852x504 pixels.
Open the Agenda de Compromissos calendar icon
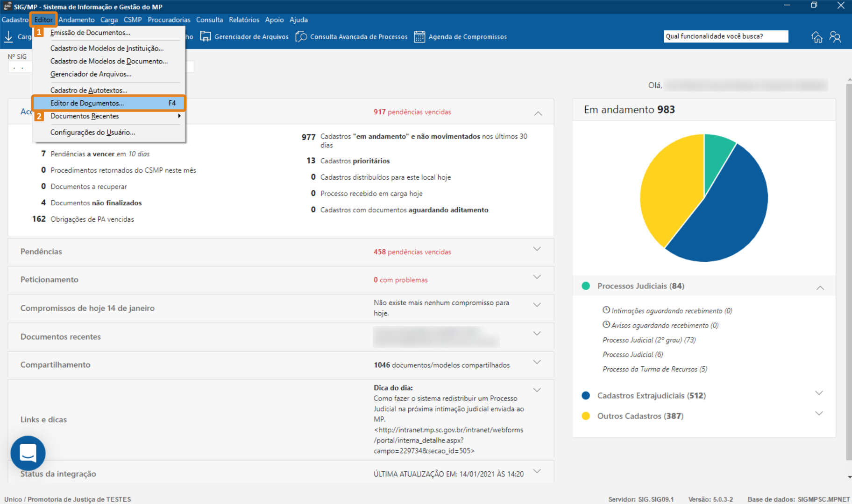coord(419,36)
